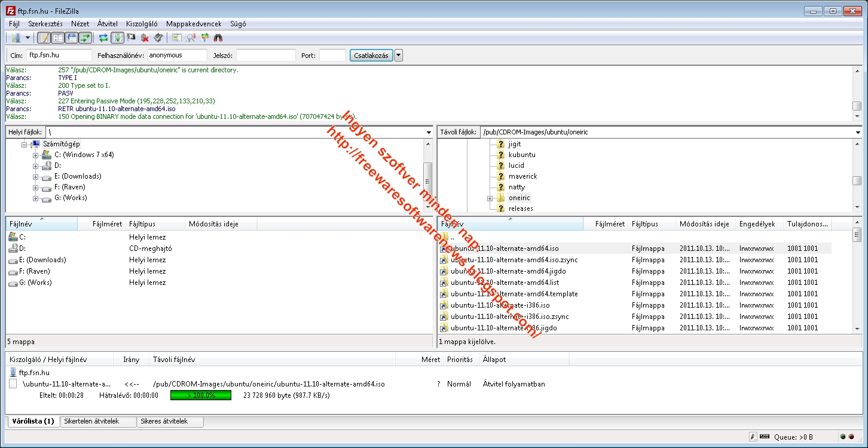This screenshot has width=868, height=448.
Task: Expand C: (Windows 7 x64) tree node
Action: tap(35, 155)
